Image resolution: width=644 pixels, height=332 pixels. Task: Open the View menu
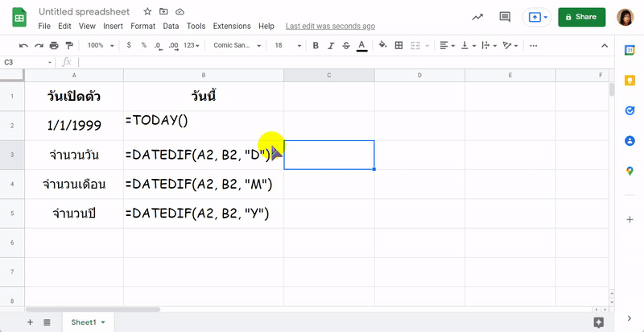coord(87,26)
